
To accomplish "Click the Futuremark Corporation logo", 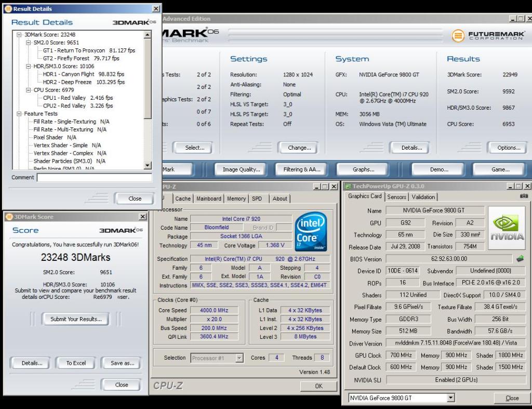I will coord(488,35).
